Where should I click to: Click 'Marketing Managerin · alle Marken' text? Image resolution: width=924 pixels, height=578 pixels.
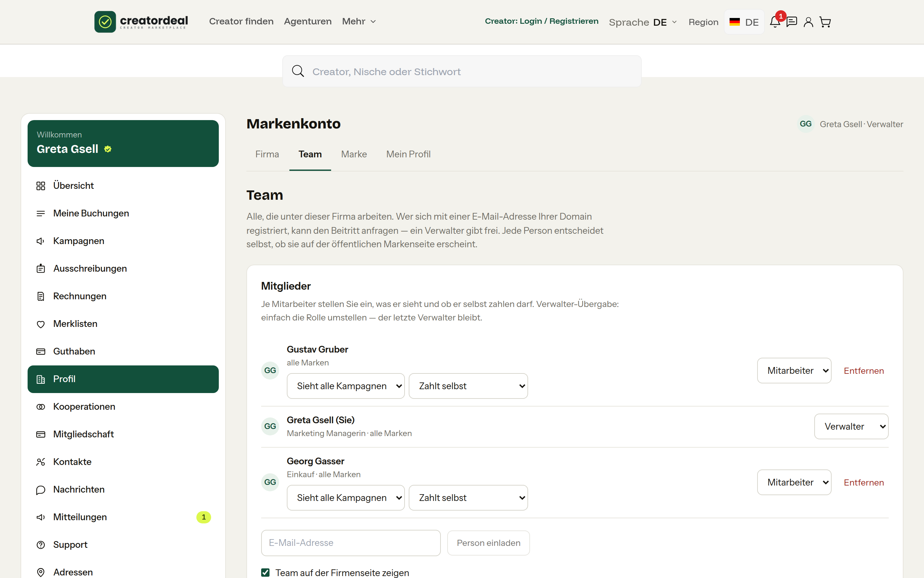tap(349, 433)
